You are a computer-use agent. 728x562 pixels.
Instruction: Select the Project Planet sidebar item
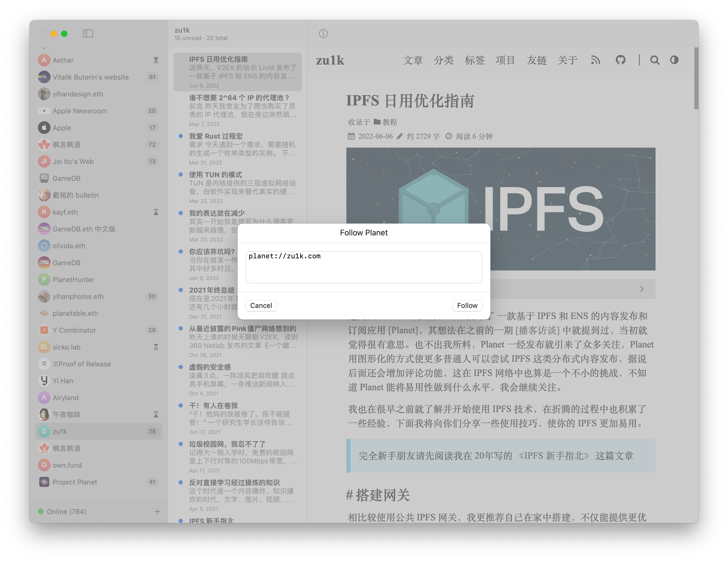[75, 482]
